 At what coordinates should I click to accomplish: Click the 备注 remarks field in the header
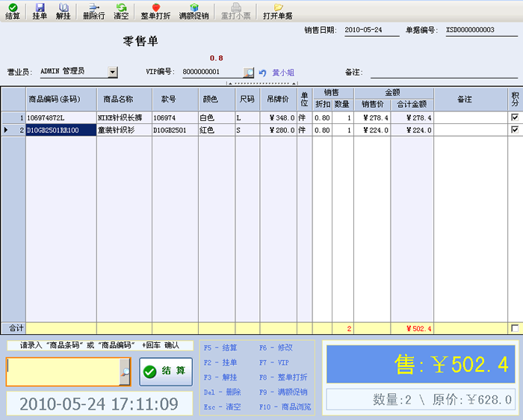[444, 72]
